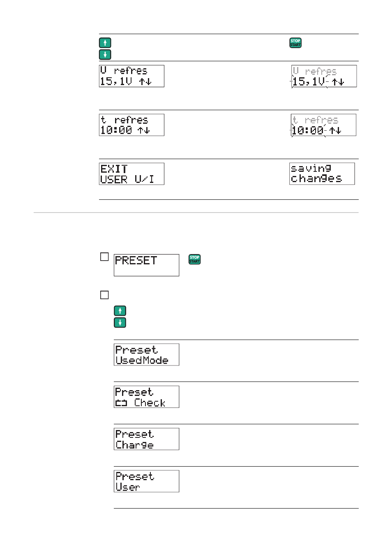
Task: Select the blinking t refres 10:00 display
Action: [x=323, y=125]
